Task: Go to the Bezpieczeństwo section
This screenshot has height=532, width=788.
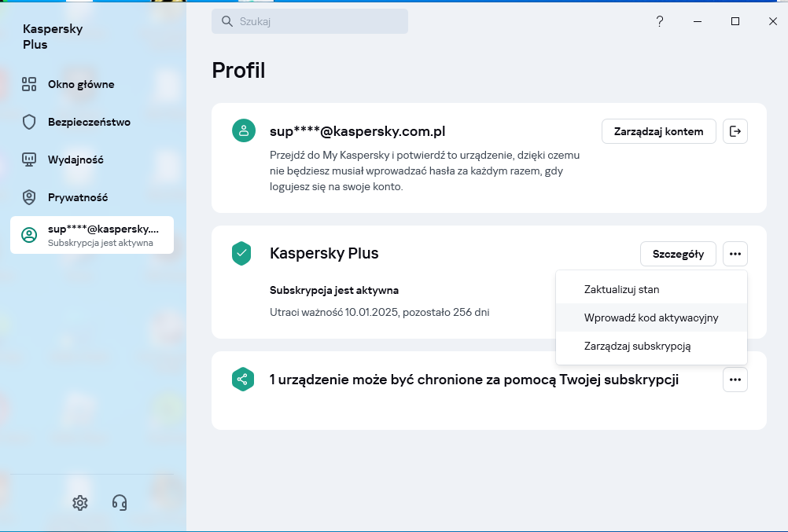Action: coord(88,122)
